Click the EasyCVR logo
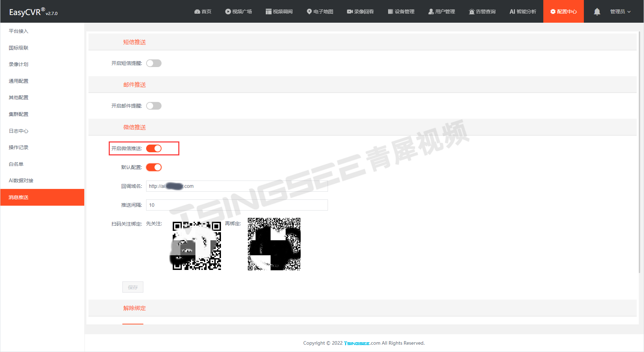The image size is (644, 352). click(33, 12)
